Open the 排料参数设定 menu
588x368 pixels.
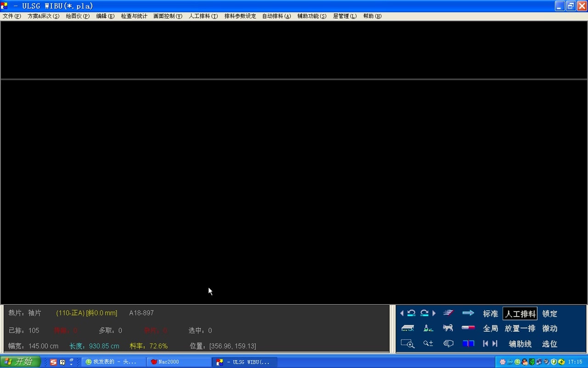point(240,16)
